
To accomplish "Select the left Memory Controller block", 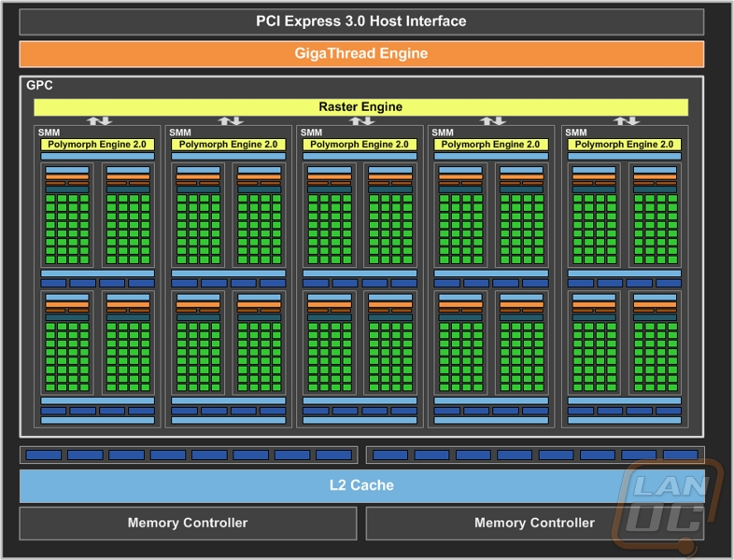I will (189, 523).
